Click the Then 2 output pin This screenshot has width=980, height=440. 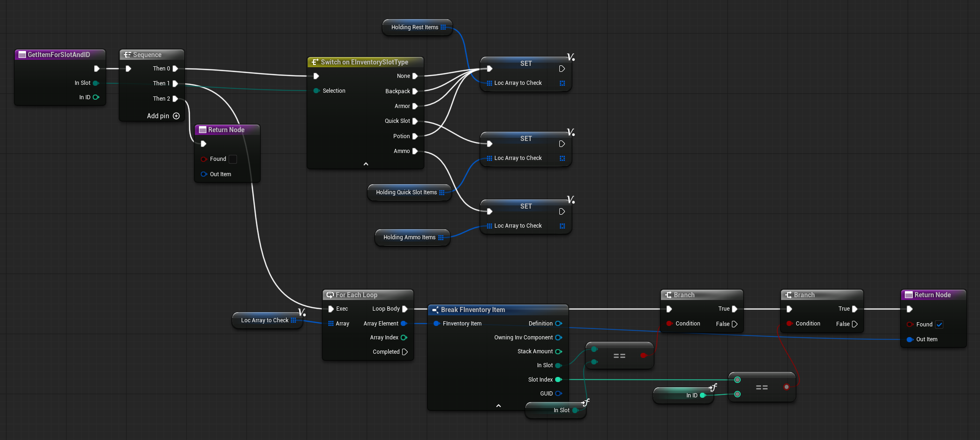(x=175, y=99)
